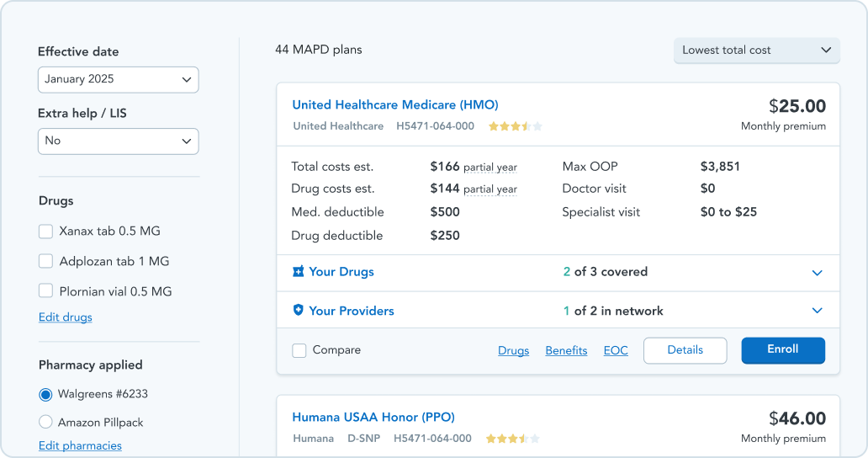Tick the Compare checkbox on United Healthcare plan
The image size is (868, 458).
click(x=299, y=350)
